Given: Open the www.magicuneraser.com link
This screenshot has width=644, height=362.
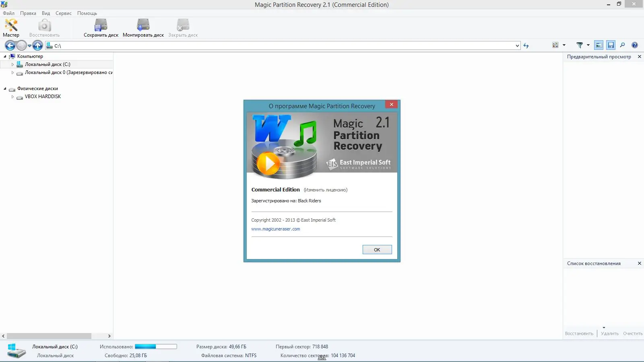Looking at the screenshot, I should pyautogui.click(x=276, y=229).
